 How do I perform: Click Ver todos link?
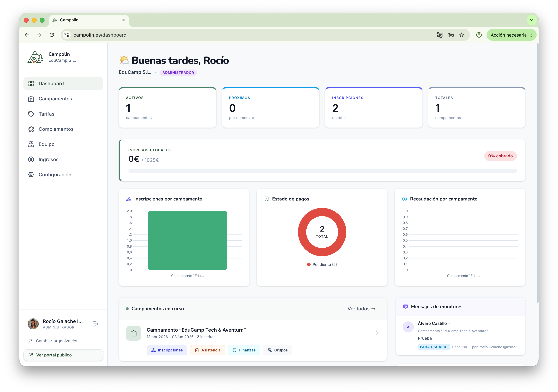[x=361, y=309]
